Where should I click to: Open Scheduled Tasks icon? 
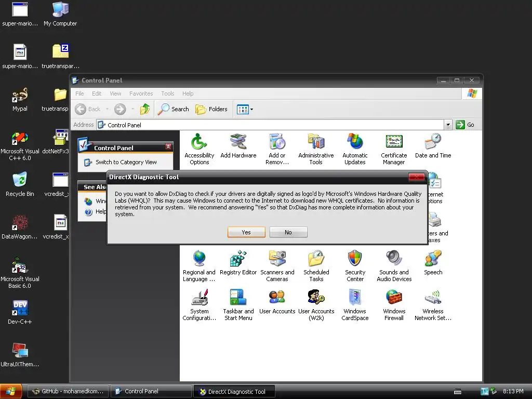point(316,266)
